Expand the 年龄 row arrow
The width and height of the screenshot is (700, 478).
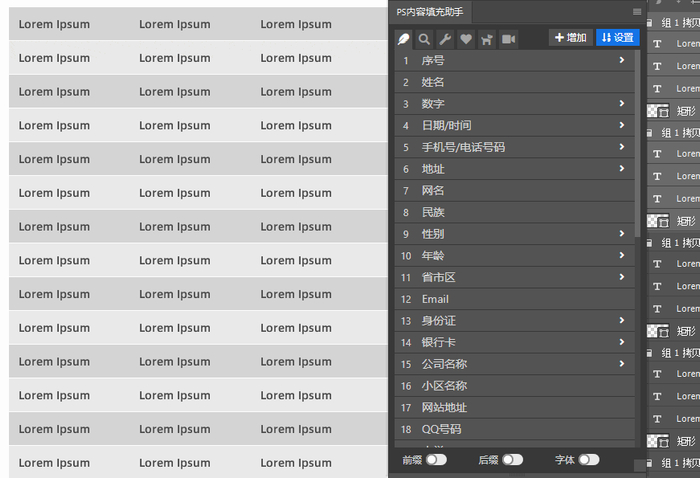click(x=622, y=255)
